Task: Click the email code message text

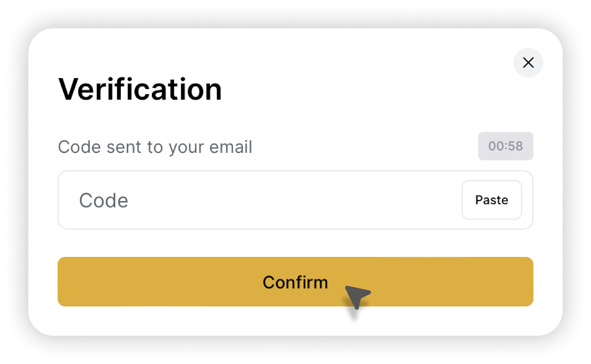Action: coord(155,147)
